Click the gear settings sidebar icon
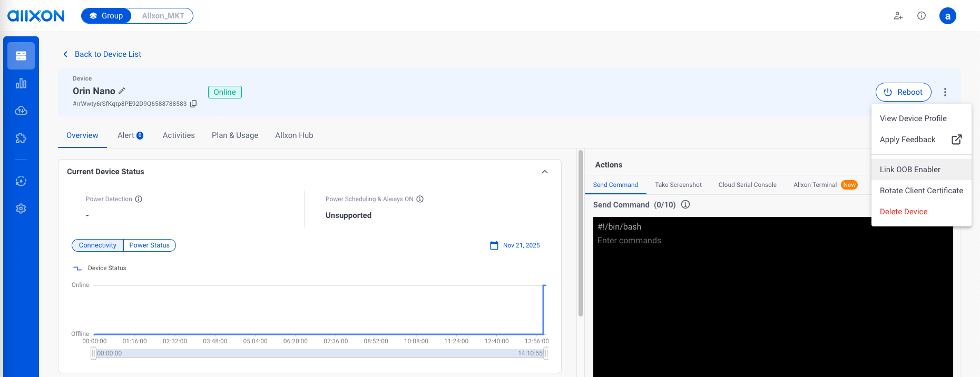The height and width of the screenshot is (377, 980). [21, 209]
